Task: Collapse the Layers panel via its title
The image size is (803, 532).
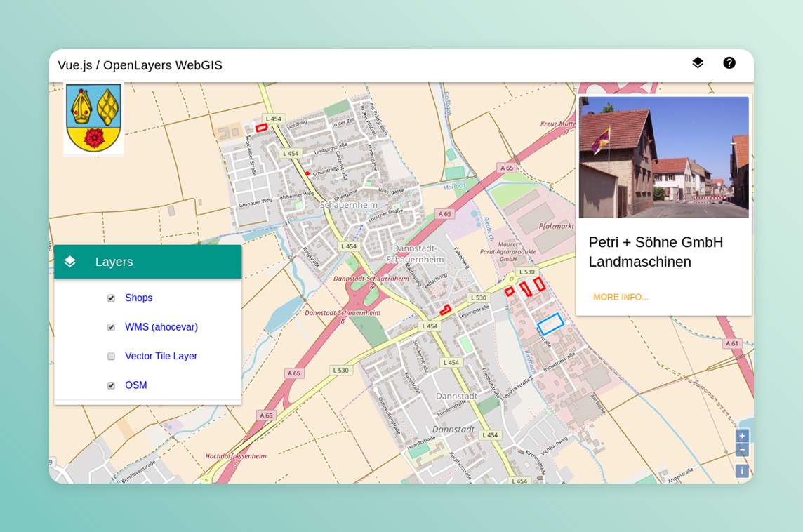Action: (114, 262)
